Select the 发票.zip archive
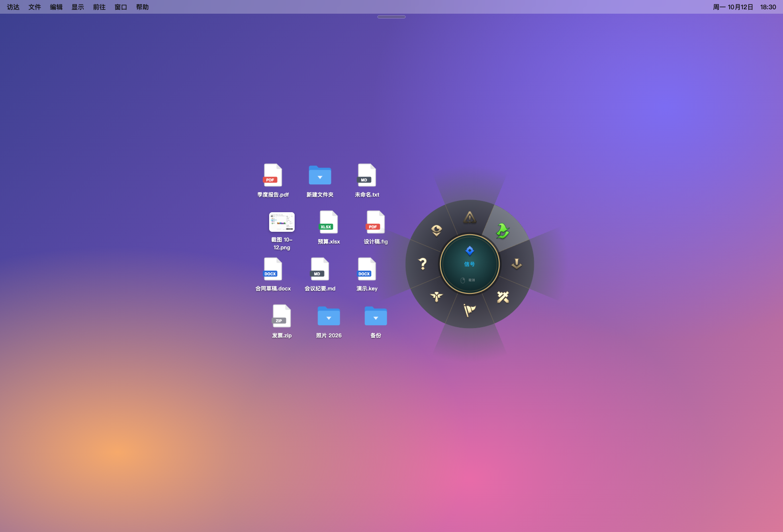Screen dimensions: 783x532 pos(282,321)
